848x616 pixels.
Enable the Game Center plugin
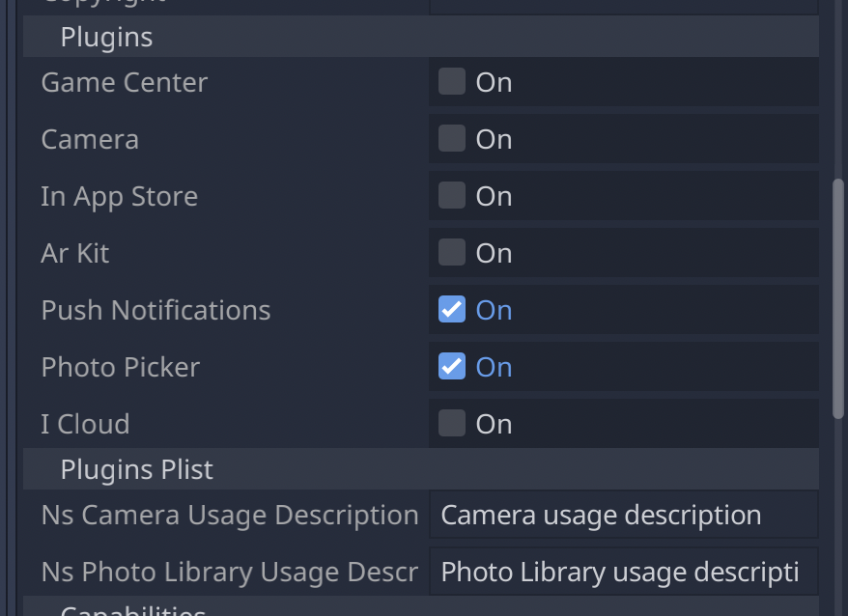point(451,81)
